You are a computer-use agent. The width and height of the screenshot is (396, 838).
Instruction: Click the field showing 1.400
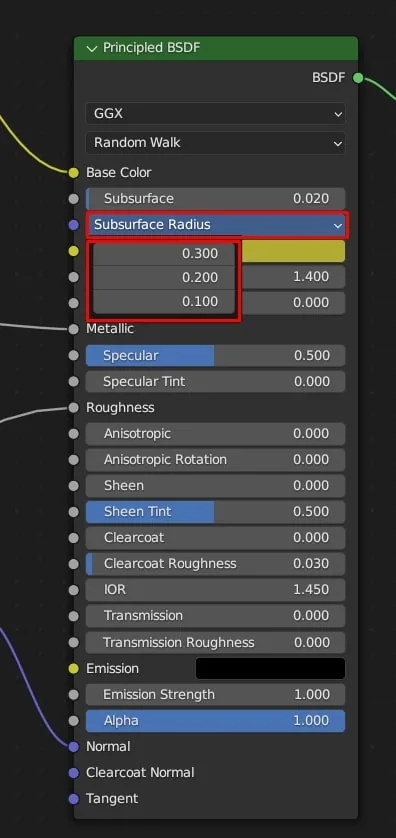293,277
